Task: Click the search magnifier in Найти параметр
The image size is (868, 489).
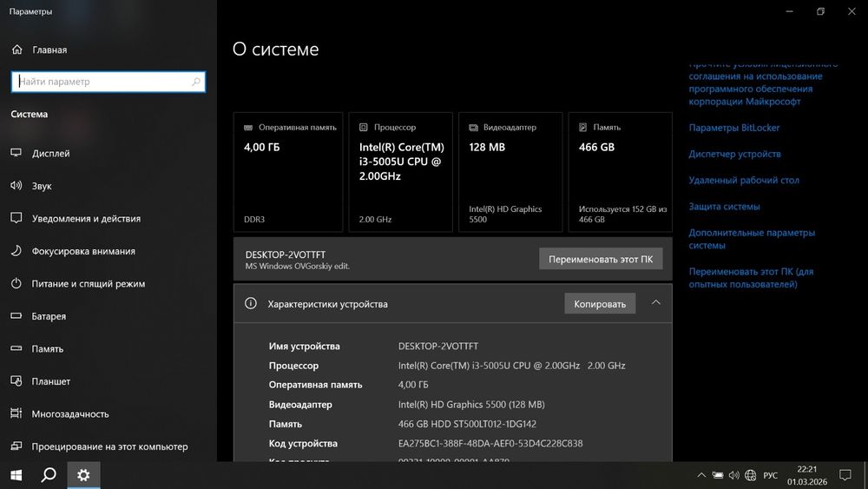Action: [196, 82]
